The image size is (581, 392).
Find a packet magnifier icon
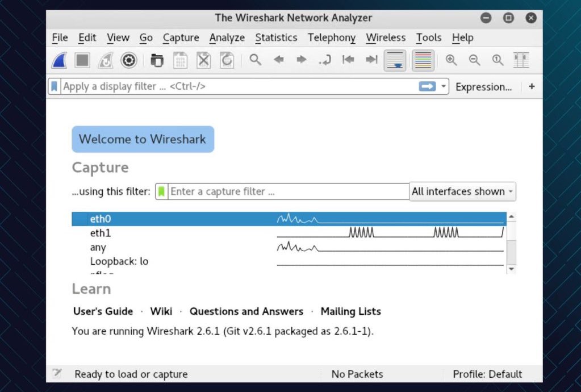[x=256, y=60]
